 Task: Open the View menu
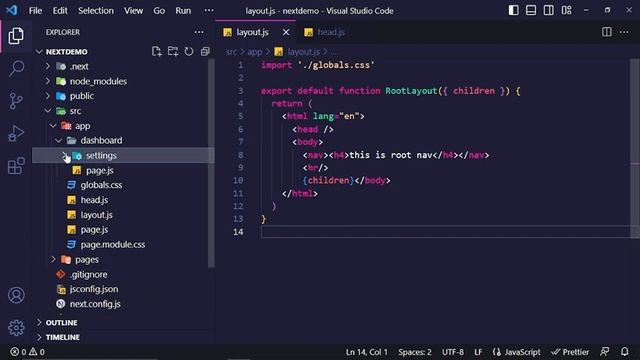tap(133, 11)
